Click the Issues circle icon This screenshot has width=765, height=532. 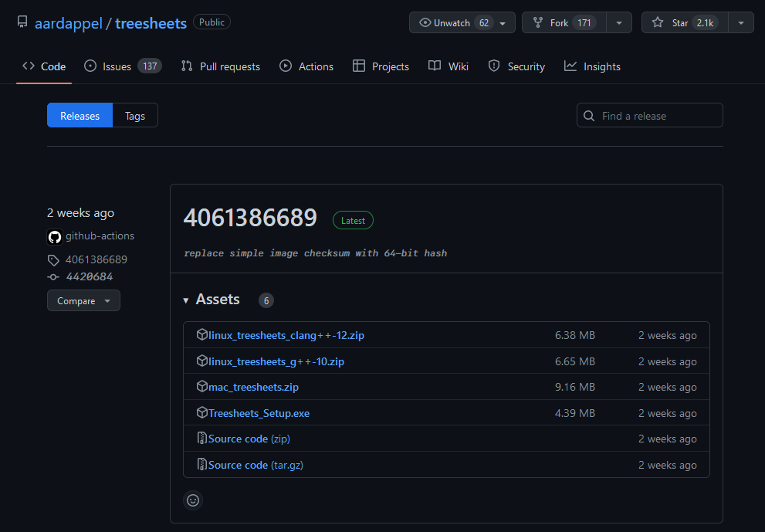90,66
